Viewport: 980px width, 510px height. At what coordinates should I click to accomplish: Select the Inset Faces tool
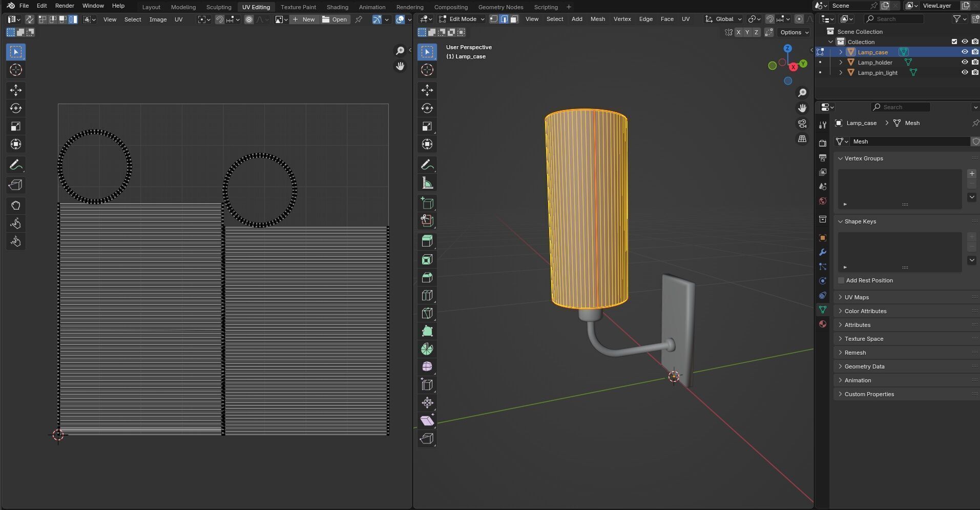point(427,259)
